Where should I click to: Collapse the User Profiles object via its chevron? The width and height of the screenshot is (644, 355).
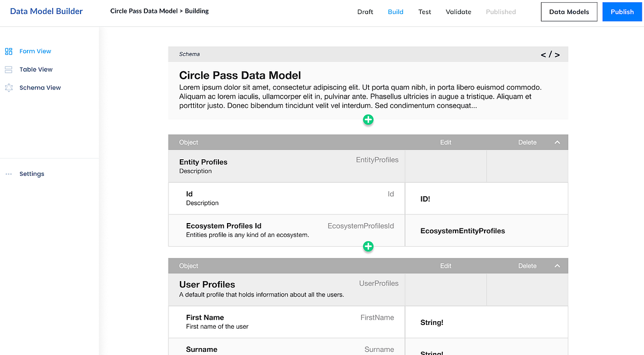tap(557, 265)
